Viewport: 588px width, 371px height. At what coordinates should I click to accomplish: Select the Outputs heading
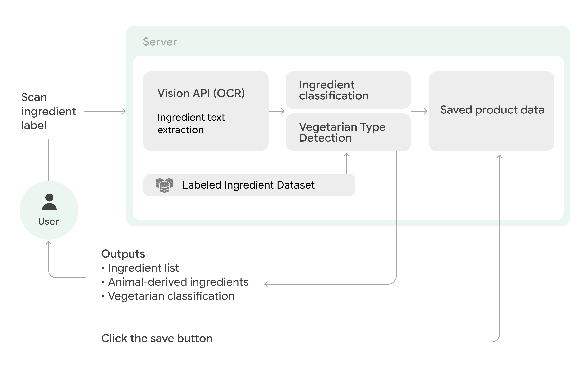123,254
